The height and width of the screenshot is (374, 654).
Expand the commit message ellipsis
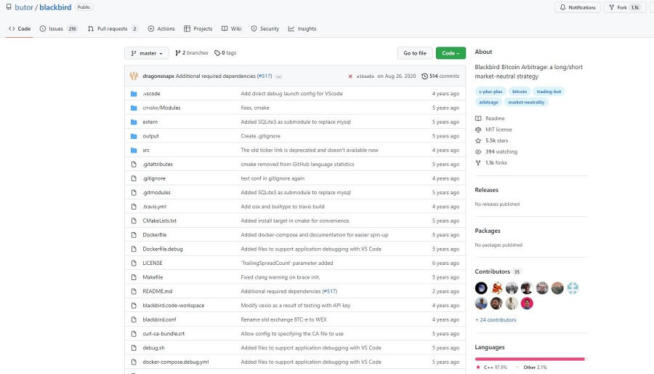[x=279, y=77]
